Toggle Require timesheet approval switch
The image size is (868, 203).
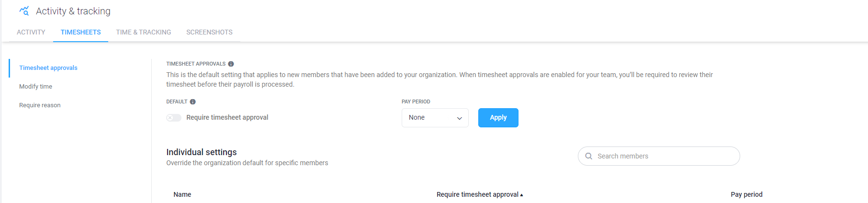174,118
